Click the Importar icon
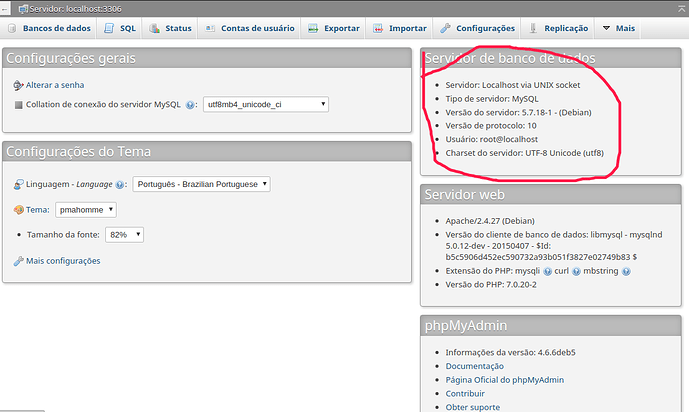The height and width of the screenshot is (412, 689). pos(378,29)
